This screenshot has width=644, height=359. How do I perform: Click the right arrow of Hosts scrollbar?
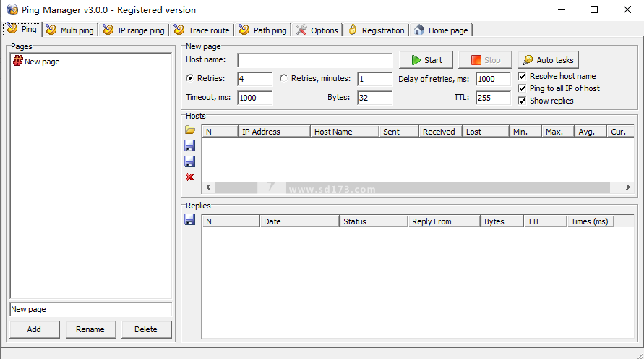point(628,187)
